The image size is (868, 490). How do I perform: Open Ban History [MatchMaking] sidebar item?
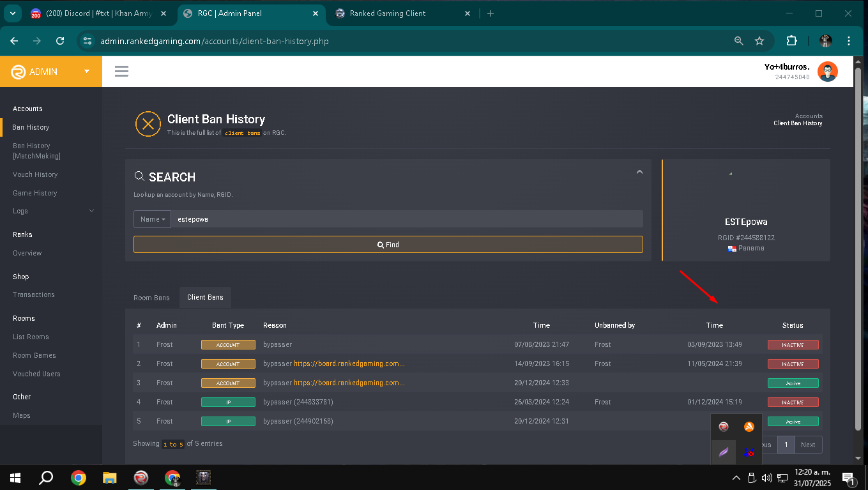[36, 151]
